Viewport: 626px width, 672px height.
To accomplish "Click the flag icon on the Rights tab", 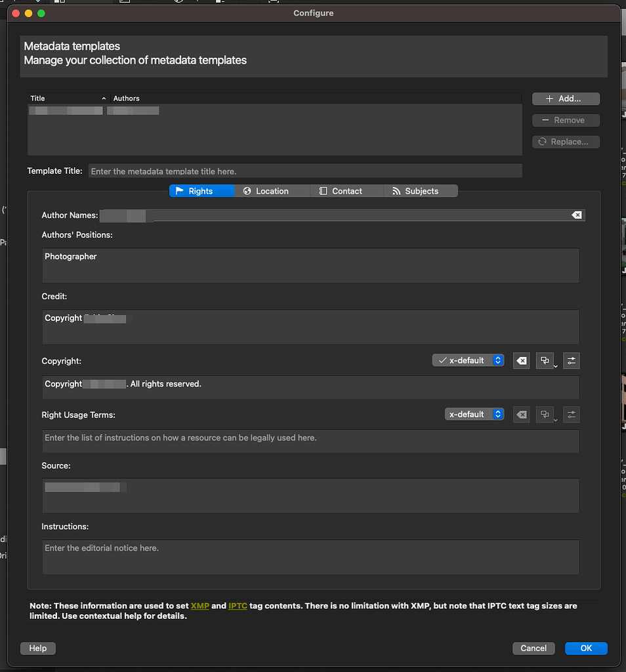I will point(178,191).
